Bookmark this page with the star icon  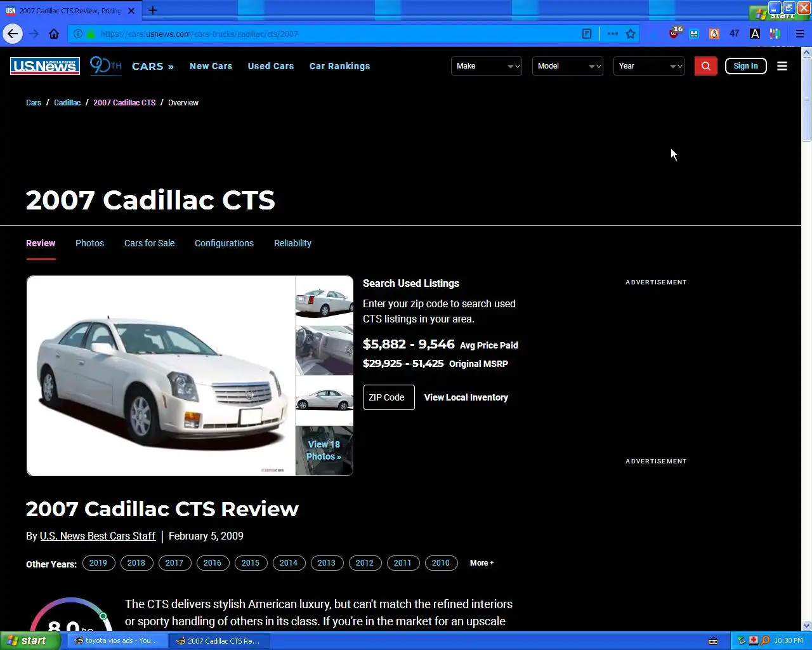click(631, 34)
